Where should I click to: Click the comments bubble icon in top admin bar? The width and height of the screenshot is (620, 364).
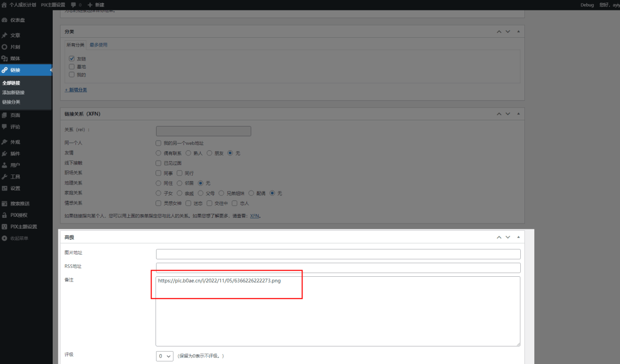point(74,5)
